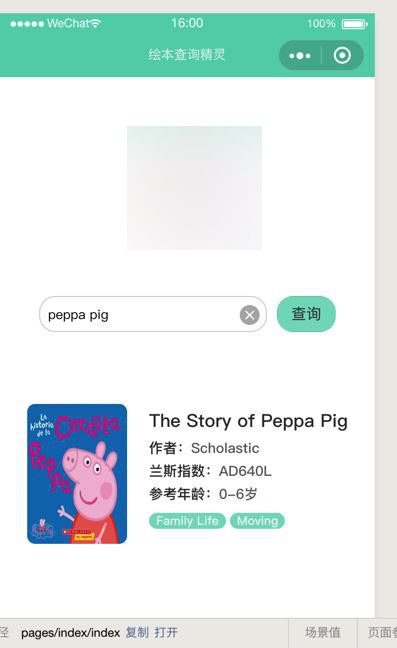Click the 打开 open link
397x648 pixels.
166,632
